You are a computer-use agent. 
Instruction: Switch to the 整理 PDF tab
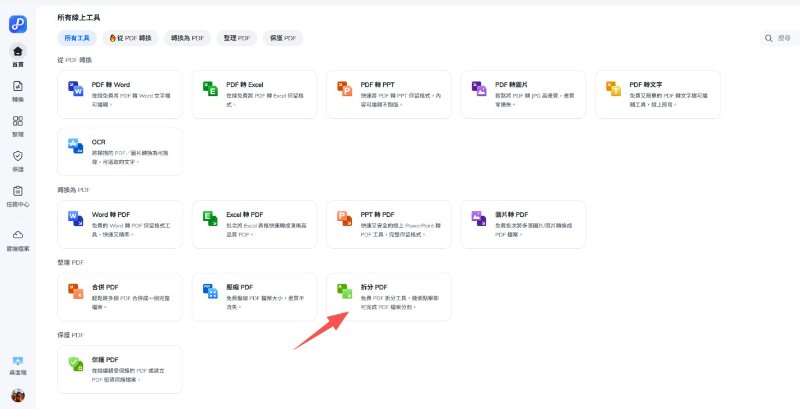(x=237, y=38)
